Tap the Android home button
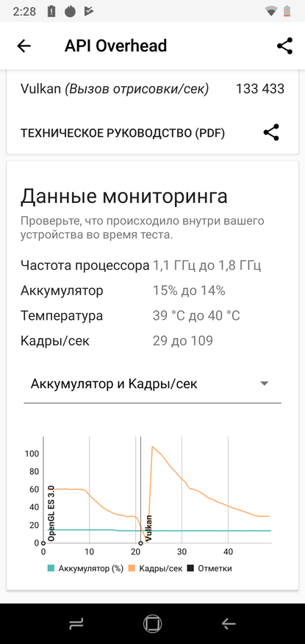Screen dimensions: 305x644 pos(152,624)
